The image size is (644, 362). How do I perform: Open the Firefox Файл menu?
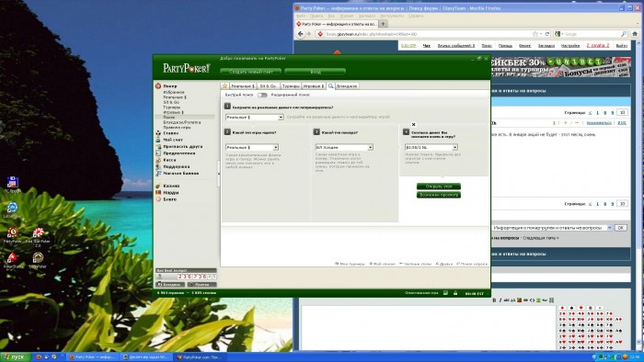(x=301, y=16)
